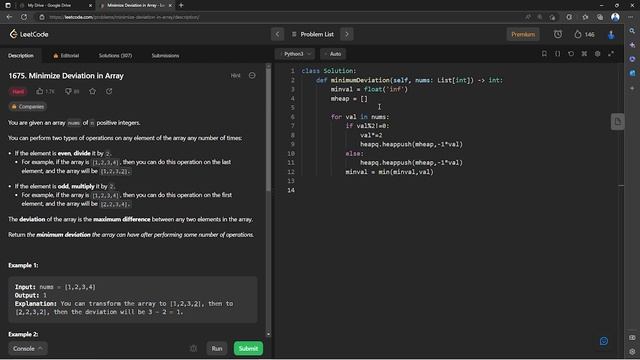Click the editor shortcuts icon
Screen dimensions: 640x360
click(x=584, y=54)
